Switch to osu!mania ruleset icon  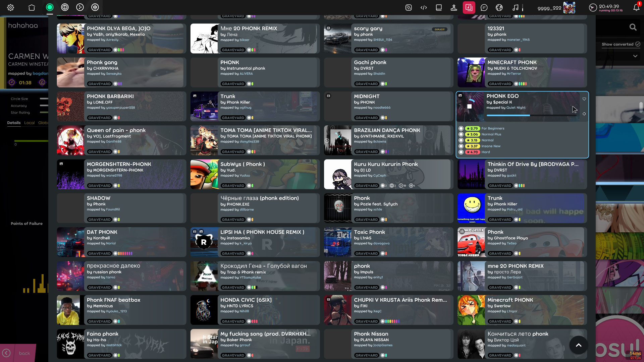95,7
